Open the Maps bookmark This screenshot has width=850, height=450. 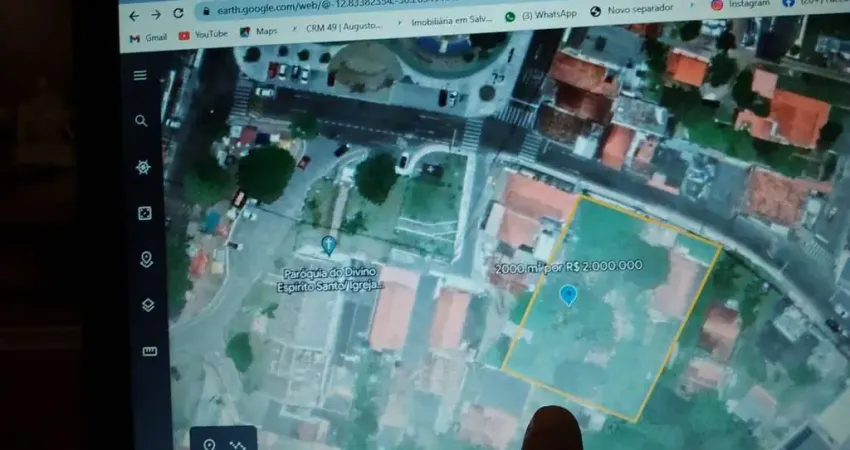coord(259,31)
